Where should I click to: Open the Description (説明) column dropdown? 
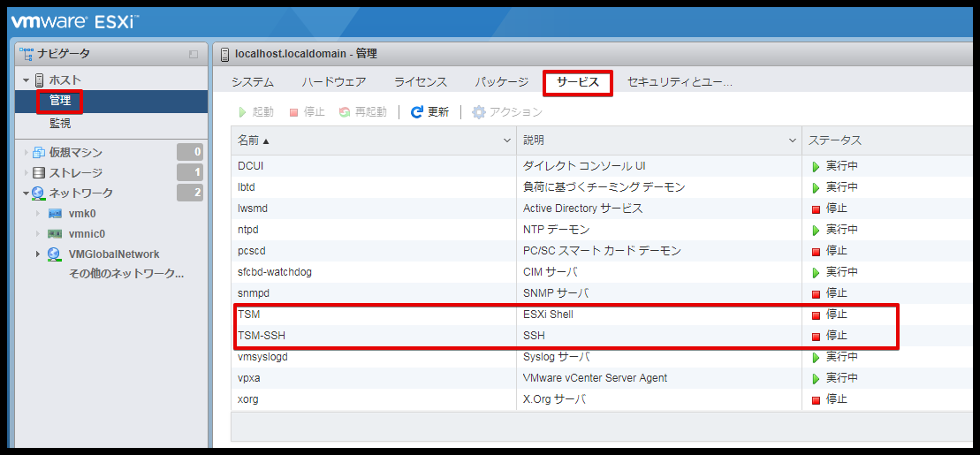coord(793,140)
